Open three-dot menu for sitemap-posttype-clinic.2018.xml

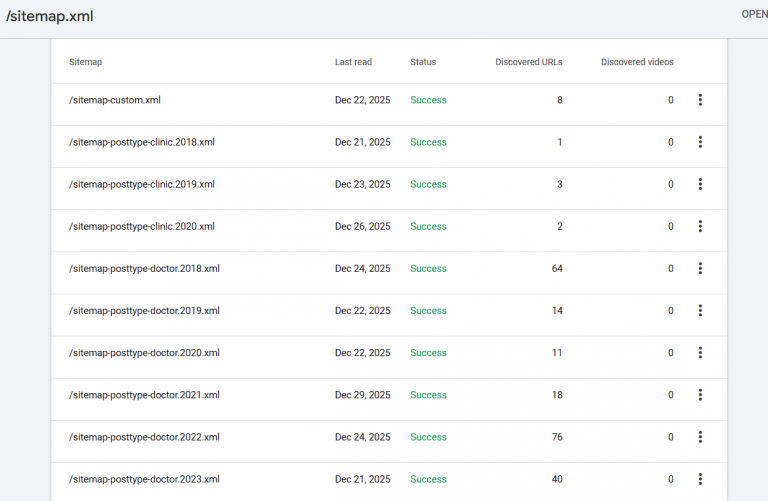(x=700, y=142)
